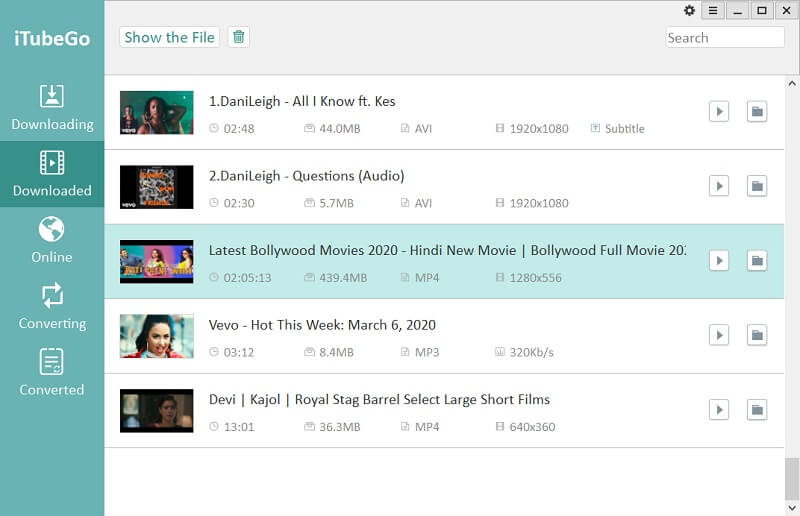Select thumbnail of Vevo - Hot This Week
800x516 pixels.
tap(157, 336)
